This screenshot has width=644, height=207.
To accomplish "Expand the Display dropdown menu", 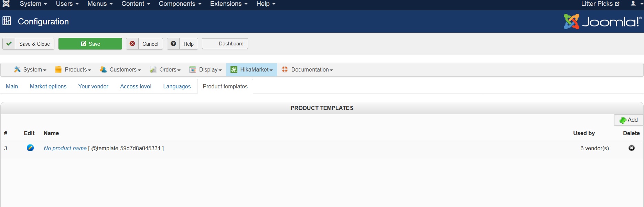I will [x=206, y=70].
